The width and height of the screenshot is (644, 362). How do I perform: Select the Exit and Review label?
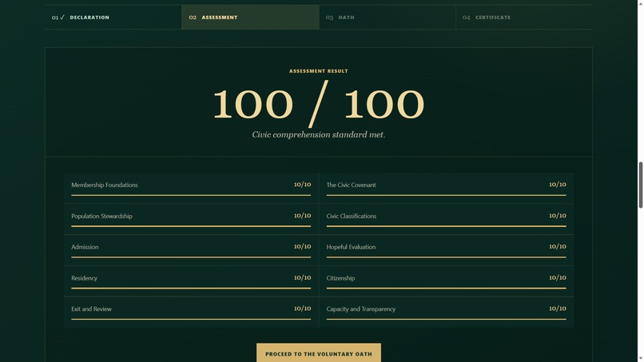[x=91, y=309]
